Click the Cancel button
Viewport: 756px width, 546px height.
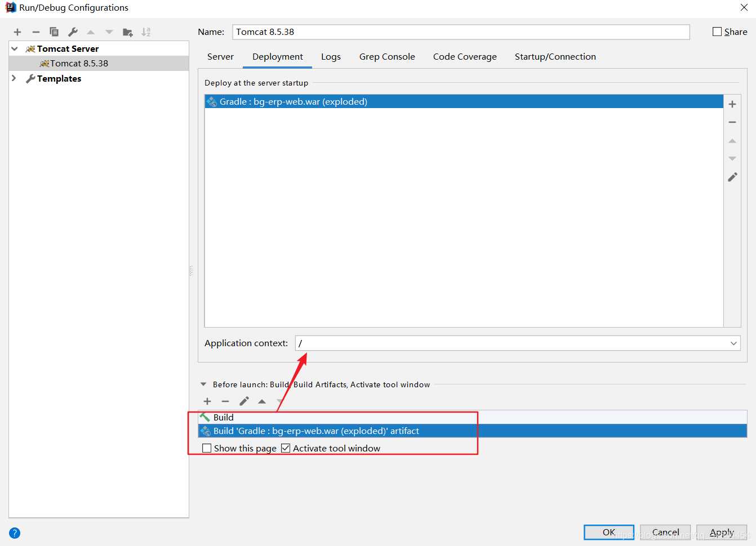(x=665, y=532)
